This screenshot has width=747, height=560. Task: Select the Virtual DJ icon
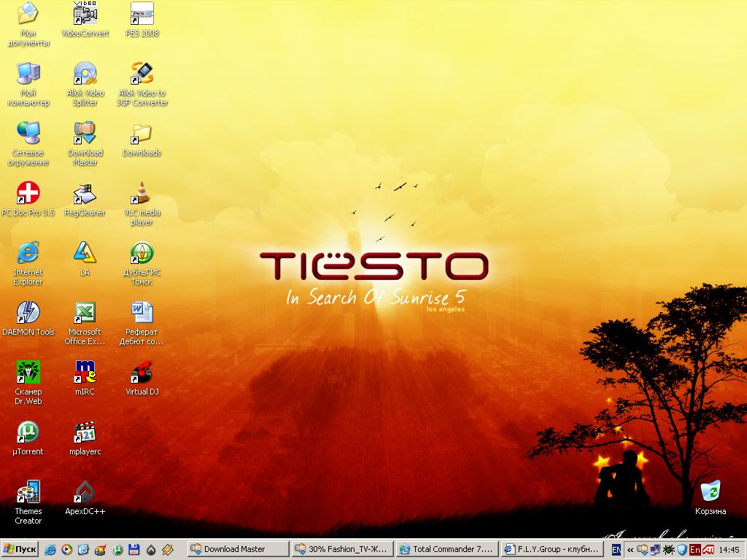click(x=142, y=378)
